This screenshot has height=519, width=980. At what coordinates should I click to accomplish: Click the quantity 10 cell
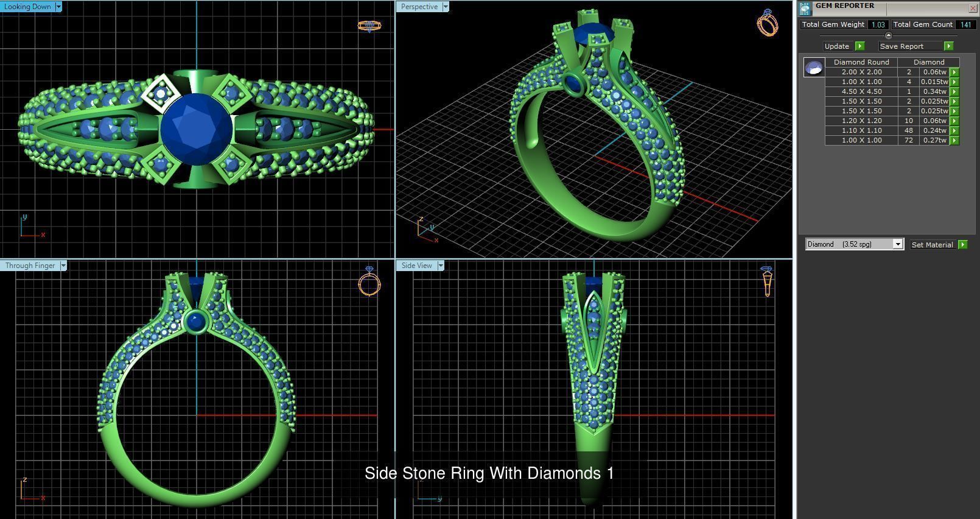point(909,121)
